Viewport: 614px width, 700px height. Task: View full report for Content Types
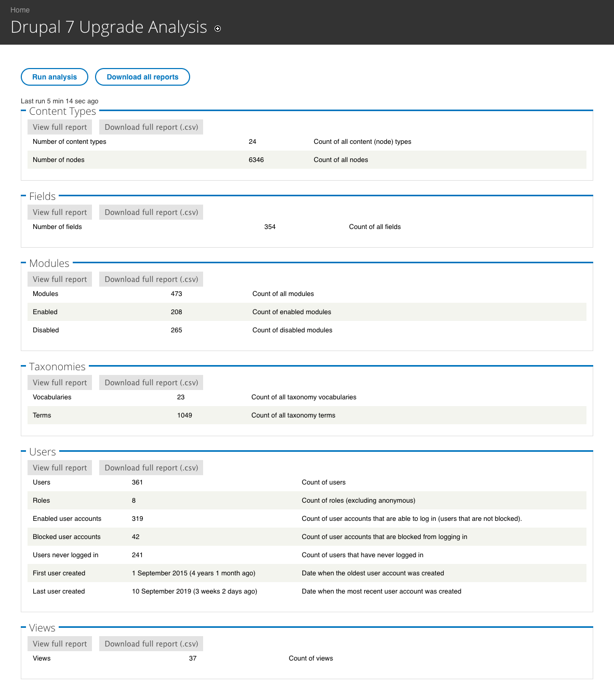point(59,127)
